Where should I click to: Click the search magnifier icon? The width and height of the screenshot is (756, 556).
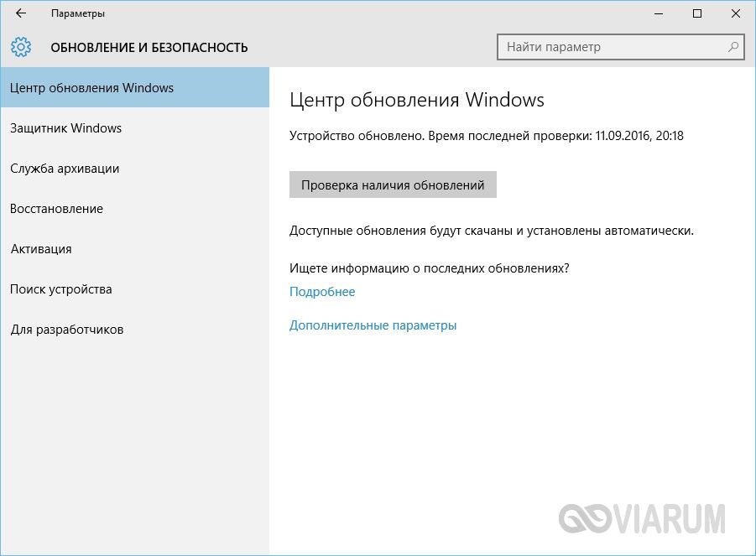pos(733,47)
